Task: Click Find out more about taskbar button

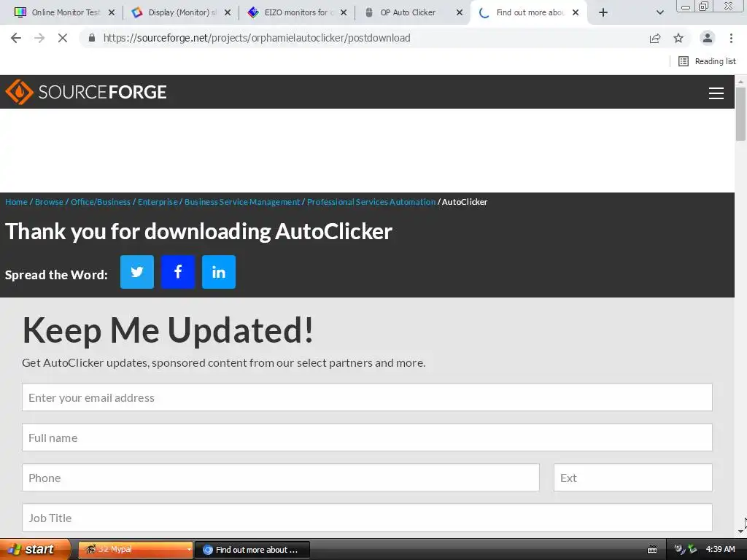Action: pyautogui.click(x=253, y=550)
